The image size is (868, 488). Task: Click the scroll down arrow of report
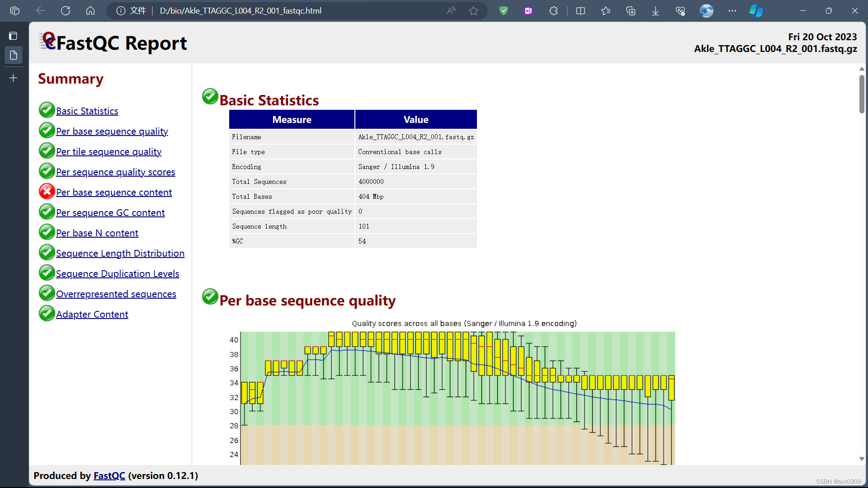(862, 459)
